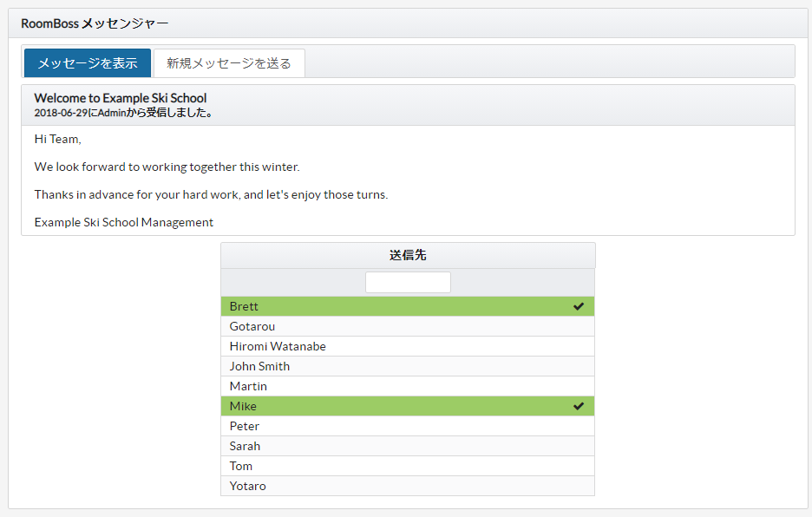Click the 送信先 list header
The height and width of the screenshot is (517, 812).
click(408, 256)
